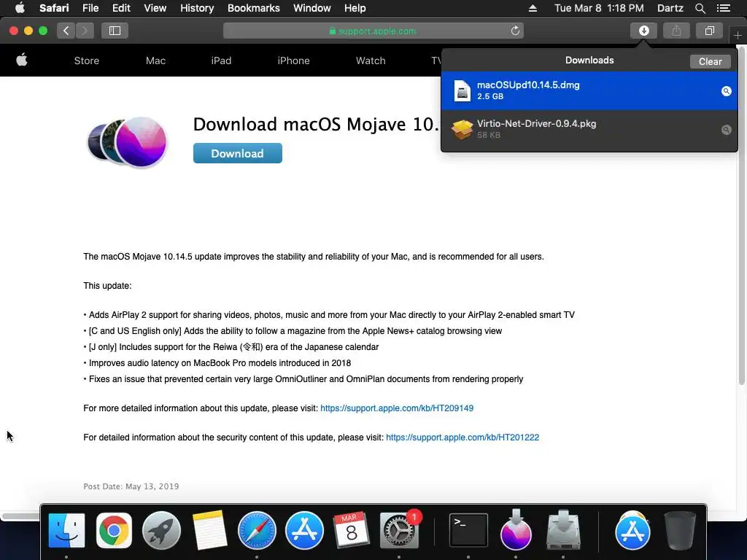Open Calendar showing MAR 8 in Dock
This screenshot has height=560, width=747.
[352, 530]
